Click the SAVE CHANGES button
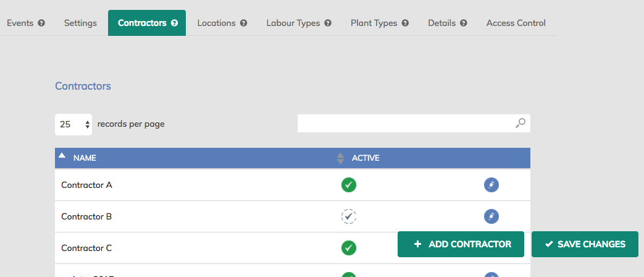Screen dimensions: 644x277 (585, 244)
